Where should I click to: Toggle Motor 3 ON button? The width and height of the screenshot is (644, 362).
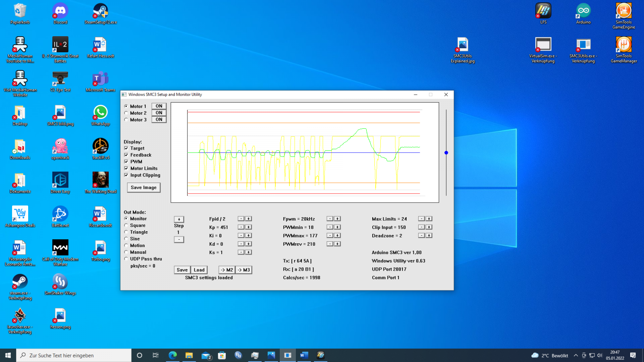coord(159,119)
